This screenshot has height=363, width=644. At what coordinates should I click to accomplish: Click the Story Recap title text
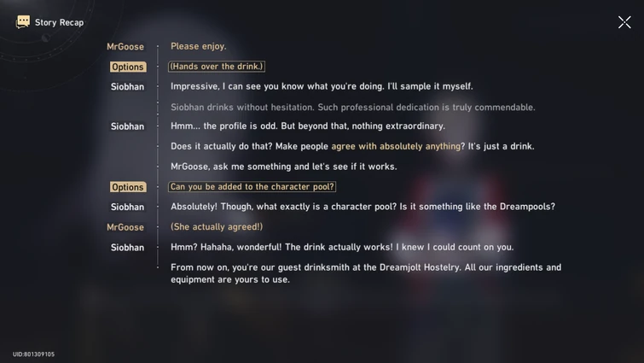pyautogui.click(x=59, y=22)
